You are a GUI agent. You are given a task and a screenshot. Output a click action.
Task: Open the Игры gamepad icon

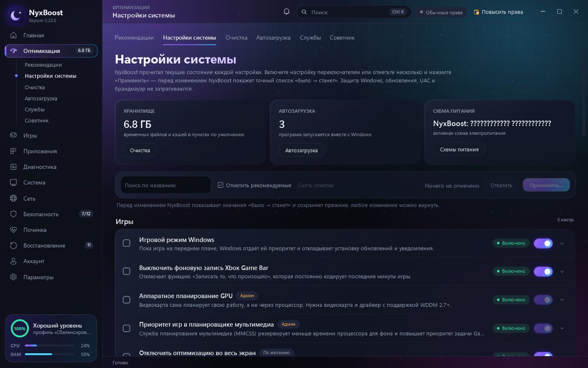click(14, 136)
